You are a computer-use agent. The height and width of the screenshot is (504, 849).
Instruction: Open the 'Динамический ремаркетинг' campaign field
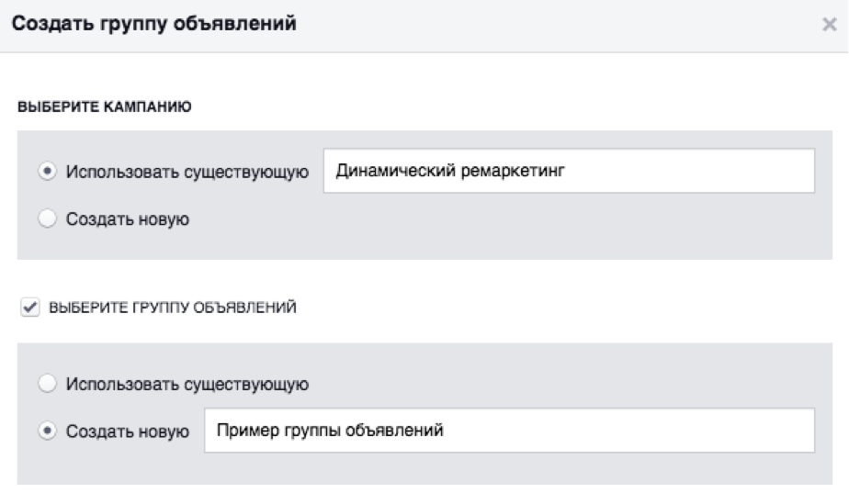coord(569,170)
